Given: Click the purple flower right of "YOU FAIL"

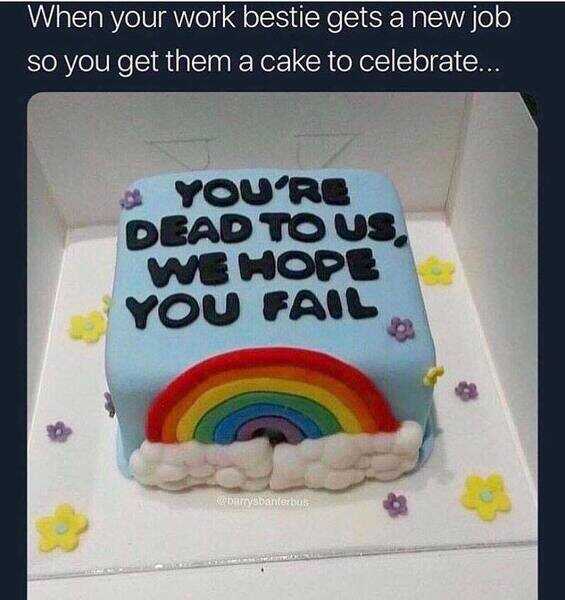Looking at the screenshot, I should click(401, 329).
